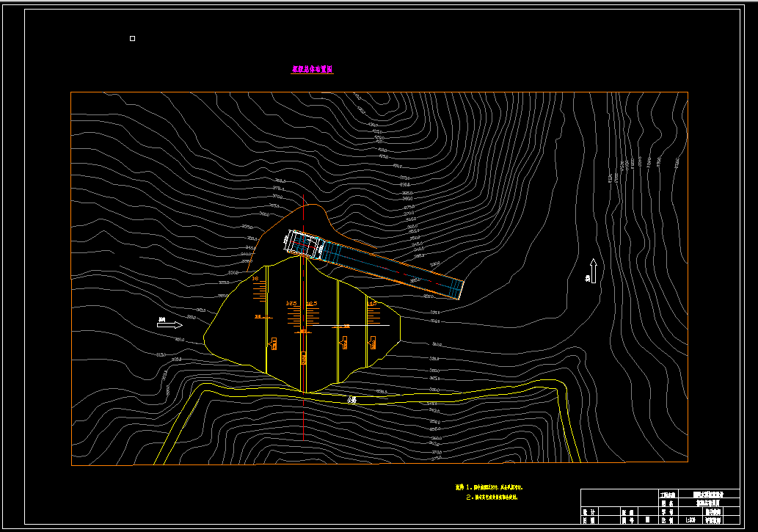Click the first yellow note line

489,487
